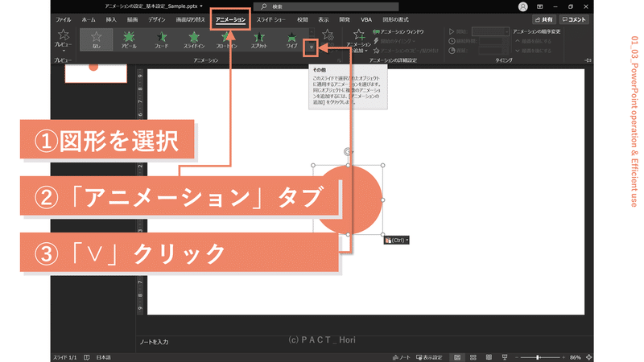Click the zoom out minus button
The height and width of the screenshot is (362, 644).
click(517, 357)
